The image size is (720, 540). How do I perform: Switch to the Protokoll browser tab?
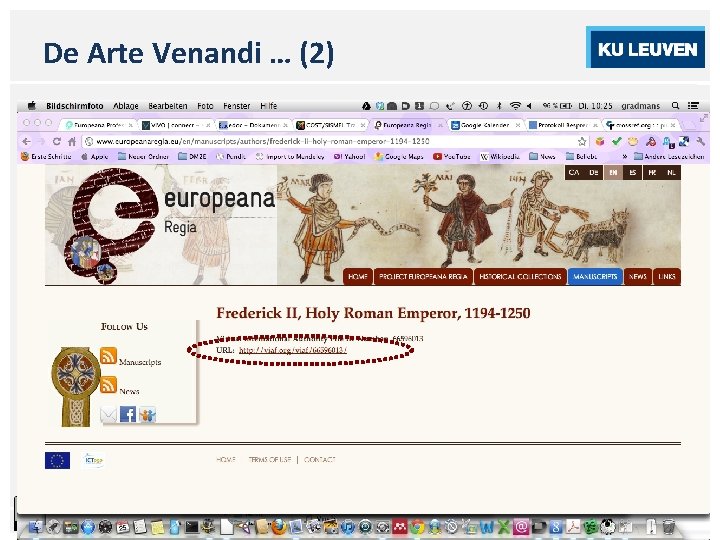point(562,125)
